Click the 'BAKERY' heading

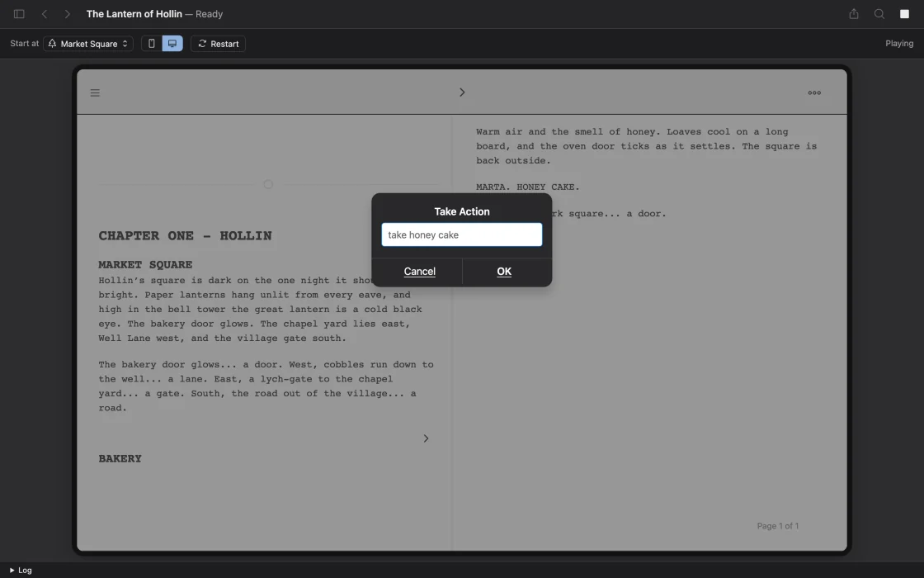click(120, 459)
